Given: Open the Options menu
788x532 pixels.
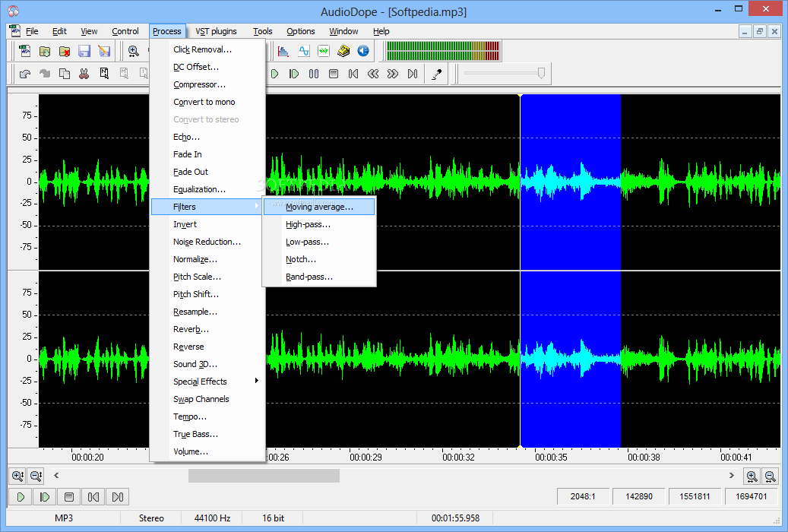Looking at the screenshot, I should (300, 31).
